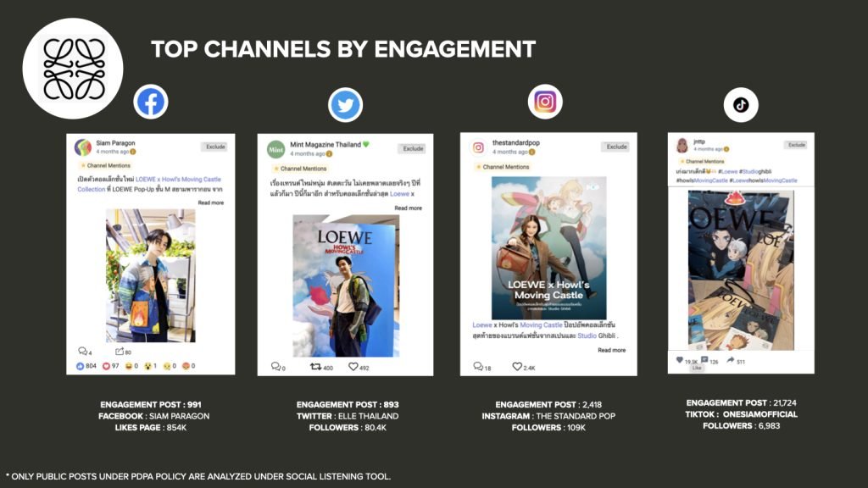868x488 pixels.
Task: Click the Loewe anagram logo
Action: (73, 69)
